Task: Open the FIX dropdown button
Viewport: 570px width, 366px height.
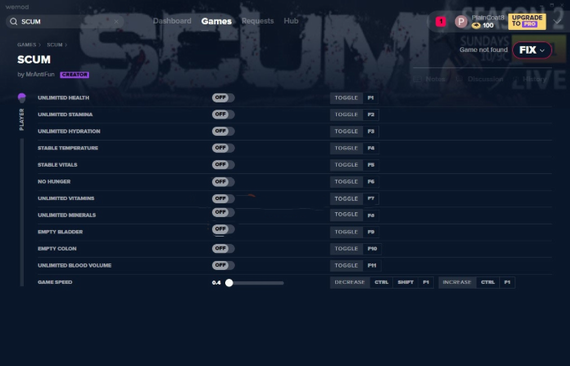Action: click(532, 50)
